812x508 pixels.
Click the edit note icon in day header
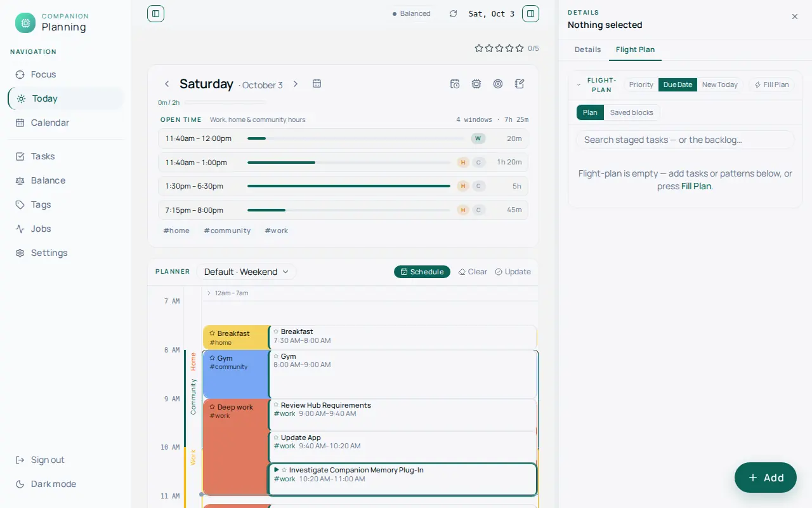click(520, 84)
